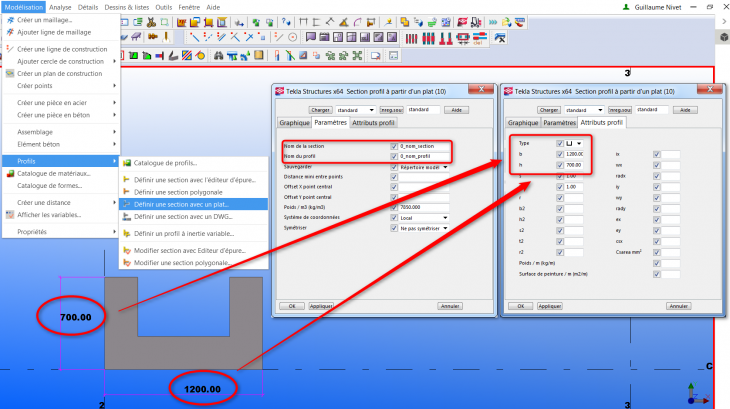Toggle the 'Nom de la section' checkbox
This screenshot has width=730, height=409.
click(394, 146)
